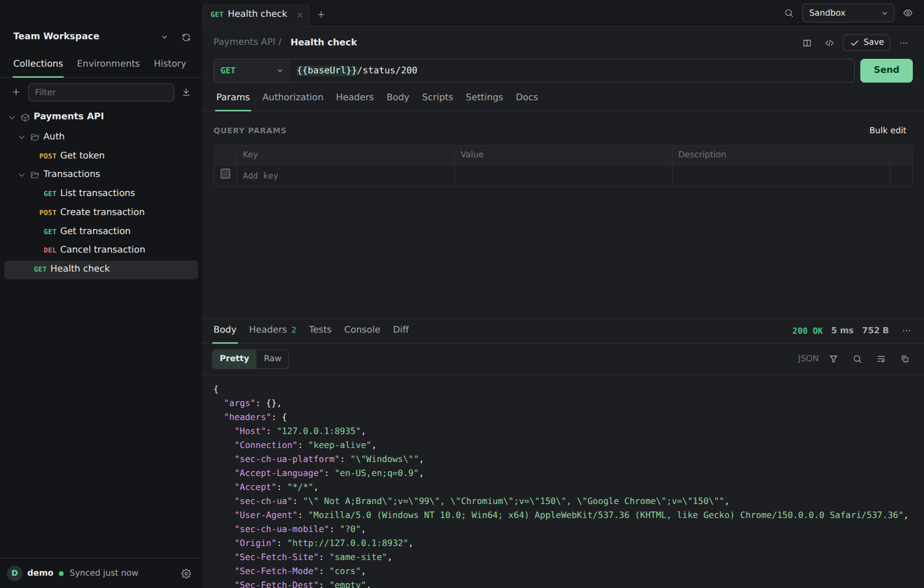The height and width of the screenshot is (588, 924).
Task: Open the Sandbox environment dropdown
Action: pos(848,13)
